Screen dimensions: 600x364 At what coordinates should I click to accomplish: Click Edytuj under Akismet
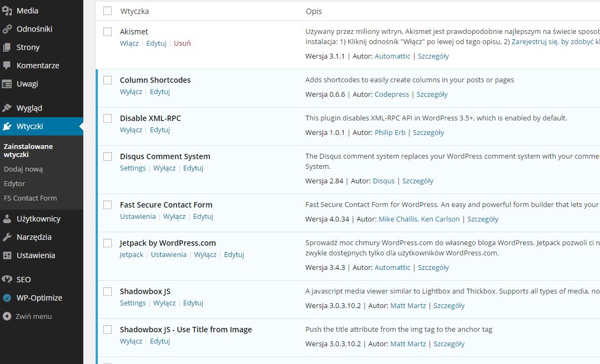(156, 43)
